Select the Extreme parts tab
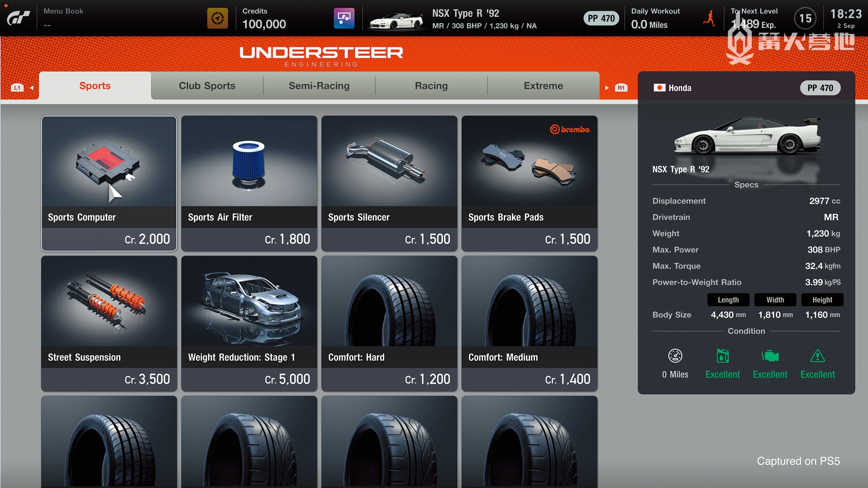Screen dimensions: 868x488 (x=543, y=86)
